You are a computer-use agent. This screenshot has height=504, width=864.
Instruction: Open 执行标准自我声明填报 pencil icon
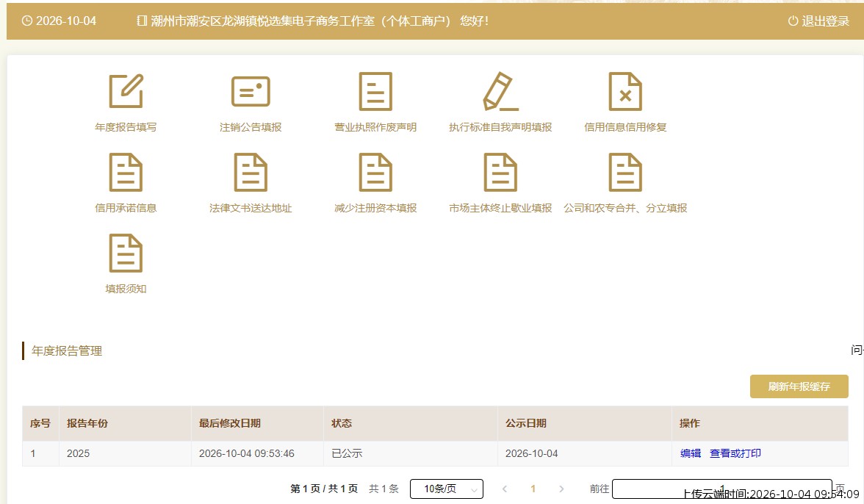pos(500,91)
